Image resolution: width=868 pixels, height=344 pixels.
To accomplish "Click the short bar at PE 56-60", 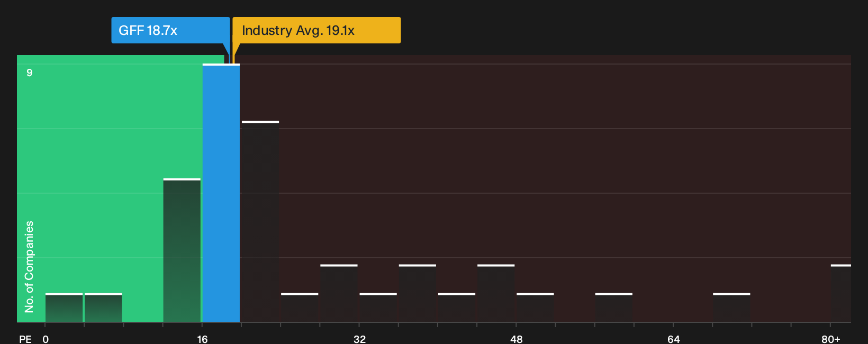I will point(614,307).
